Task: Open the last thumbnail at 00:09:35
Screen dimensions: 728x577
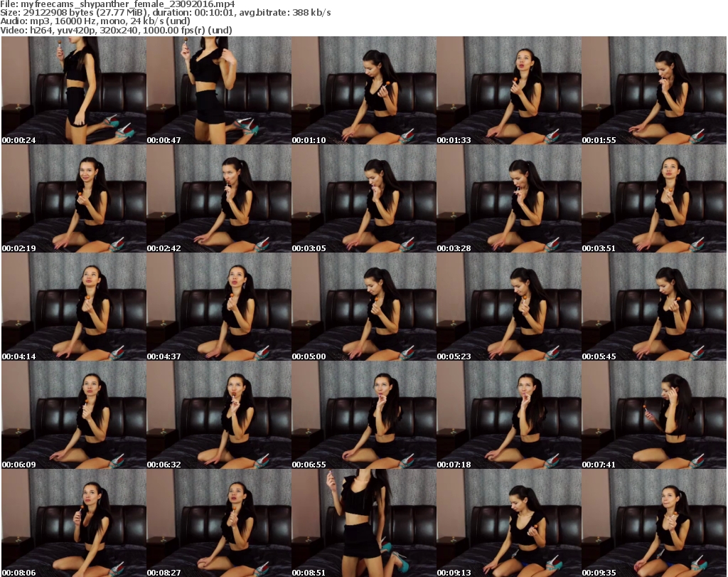Action: [x=653, y=523]
